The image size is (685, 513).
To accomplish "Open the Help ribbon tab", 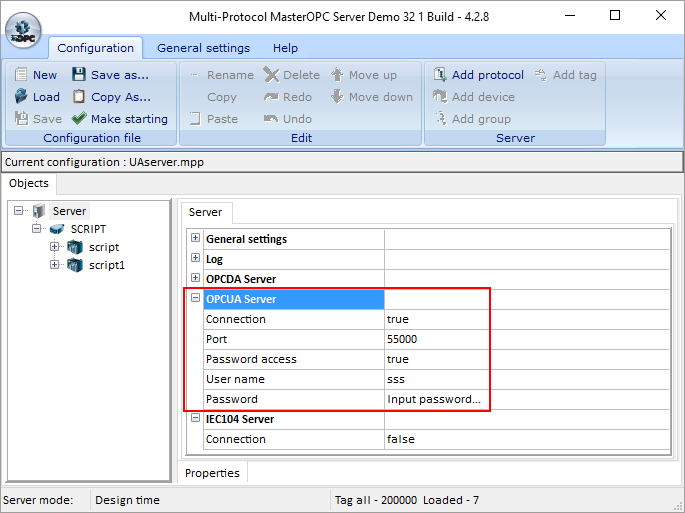I will (x=285, y=48).
